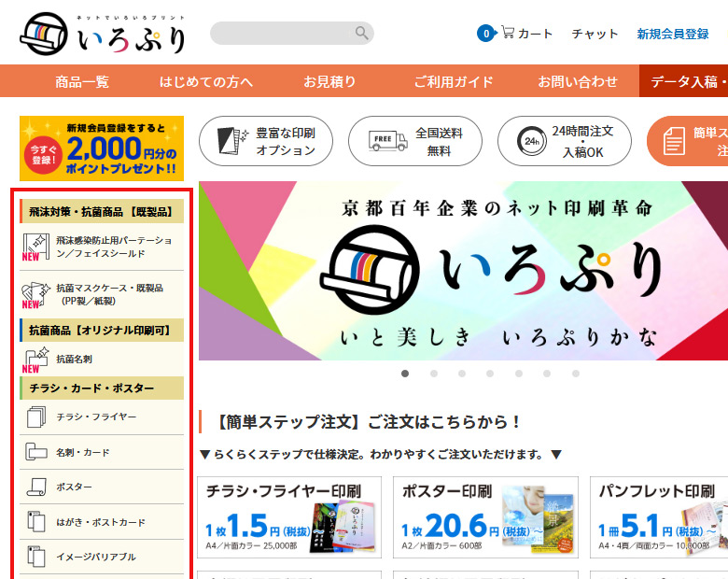Image resolution: width=728 pixels, height=579 pixels.
Task: Click the 新規会員登録 link
Action: [673, 34]
